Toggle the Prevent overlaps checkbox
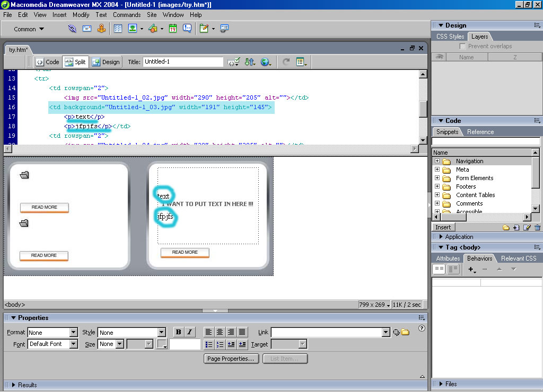 click(462, 46)
